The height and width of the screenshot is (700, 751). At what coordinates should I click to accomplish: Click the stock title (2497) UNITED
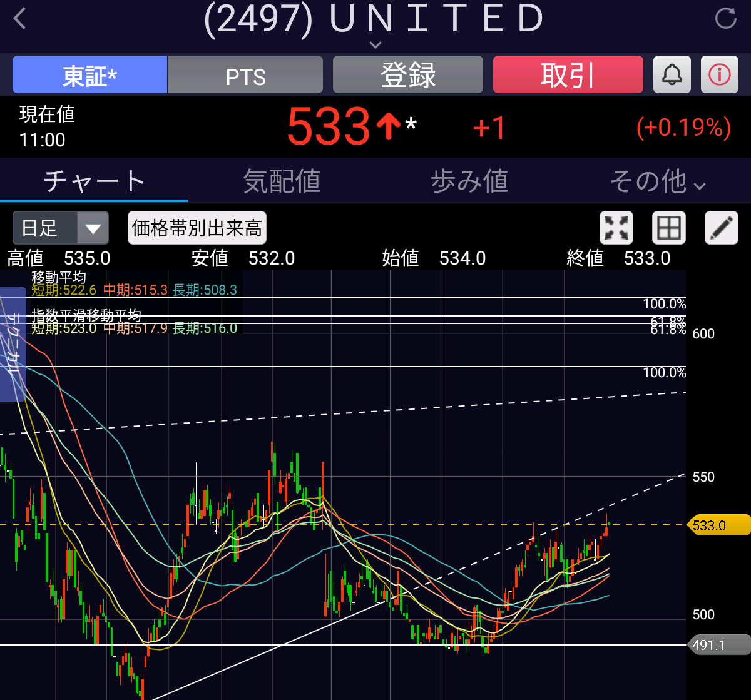[x=374, y=19]
